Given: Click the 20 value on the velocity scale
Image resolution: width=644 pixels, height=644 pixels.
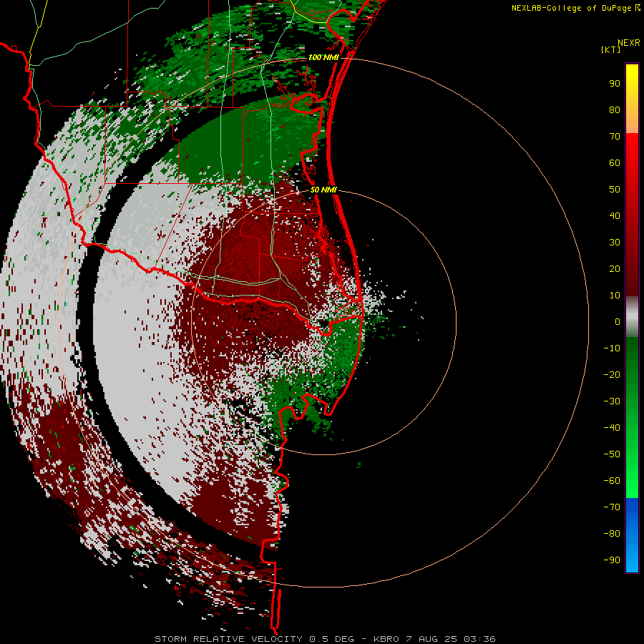Looking at the screenshot, I should pyautogui.click(x=615, y=269).
